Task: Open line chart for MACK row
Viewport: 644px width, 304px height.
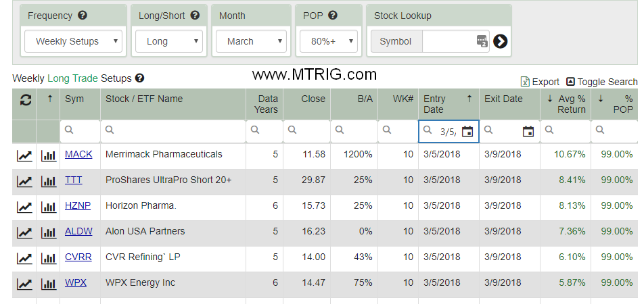Action: coord(24,156)
